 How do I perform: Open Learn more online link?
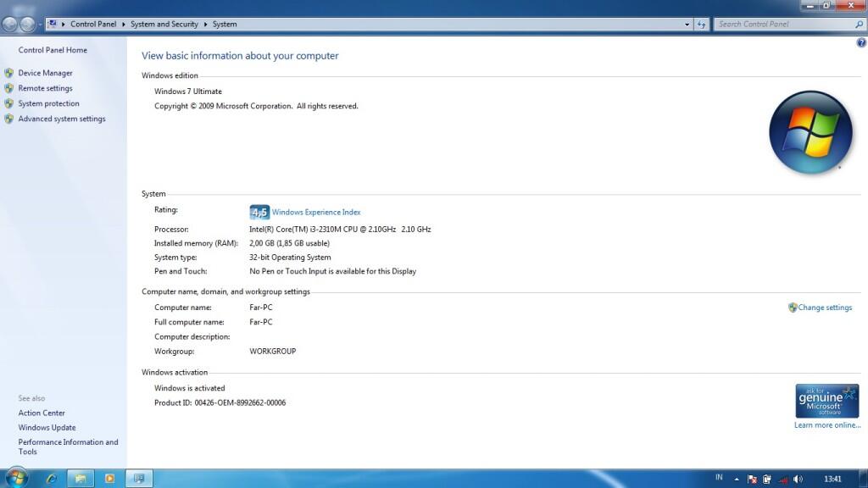(827, 425)
